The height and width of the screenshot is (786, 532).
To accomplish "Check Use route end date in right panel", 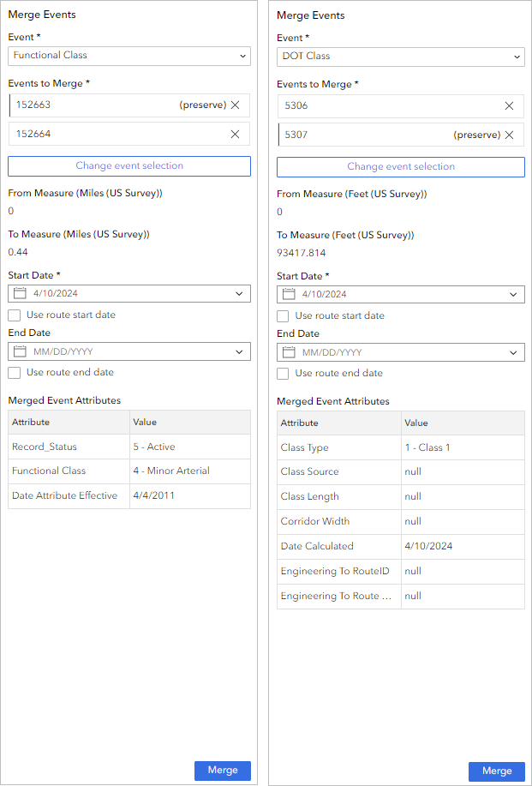I will click(x=284, y=374).
